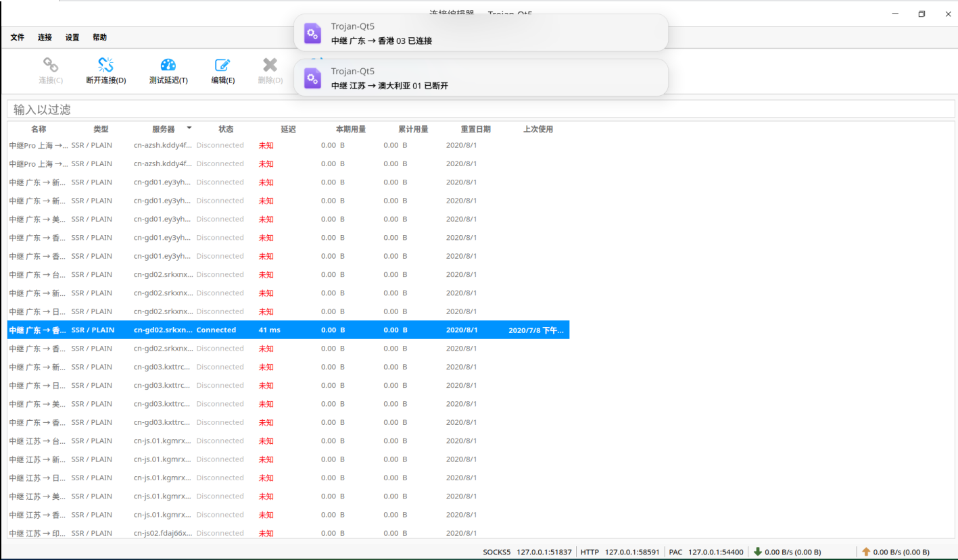The image size is (958, 560).
Task: Click the greyed Connect (连接) chain icon
Action: [51, 66]
